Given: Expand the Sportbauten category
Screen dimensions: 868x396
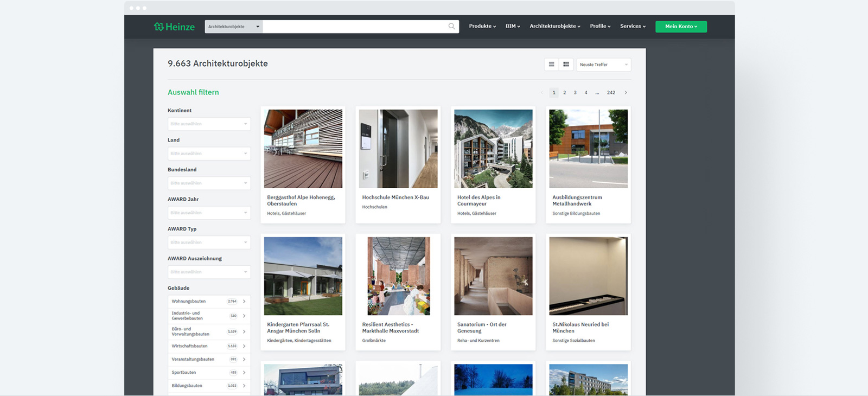Looking at the screenshot, I should click(x=209, y=373).
